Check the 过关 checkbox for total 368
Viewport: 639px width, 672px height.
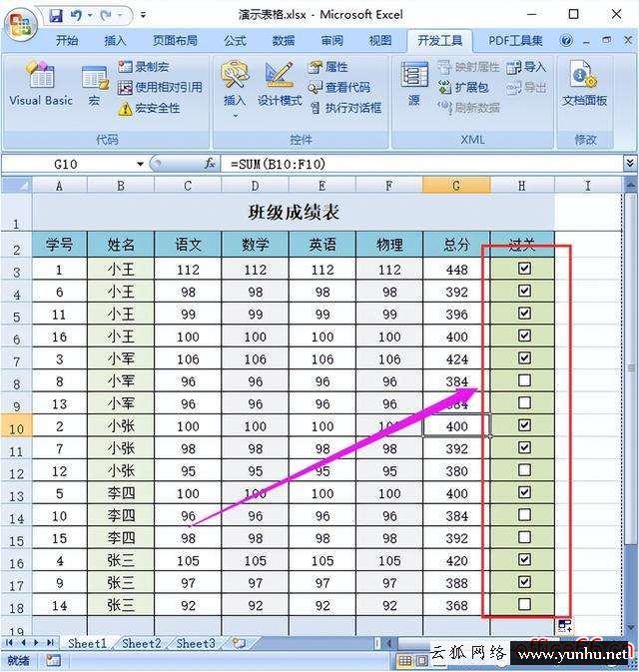point(524,604)
